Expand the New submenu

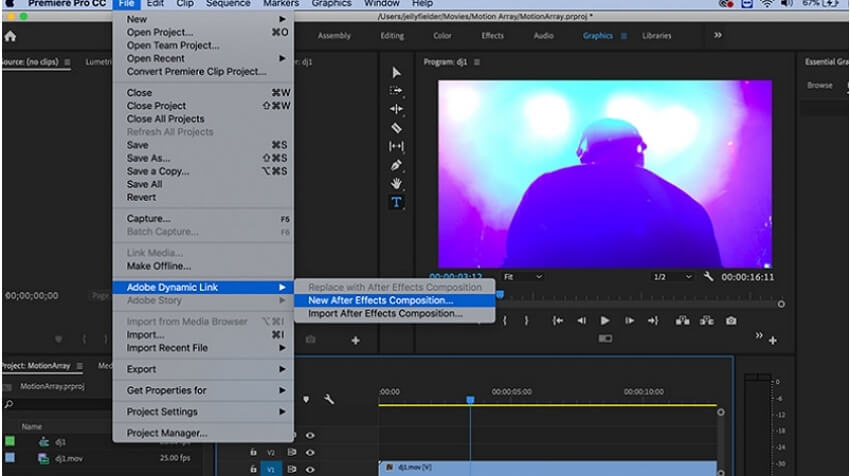point(204,19)
